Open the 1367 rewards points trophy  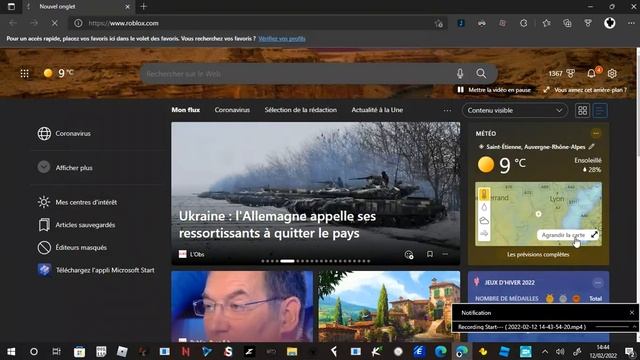tap(562, 73)
